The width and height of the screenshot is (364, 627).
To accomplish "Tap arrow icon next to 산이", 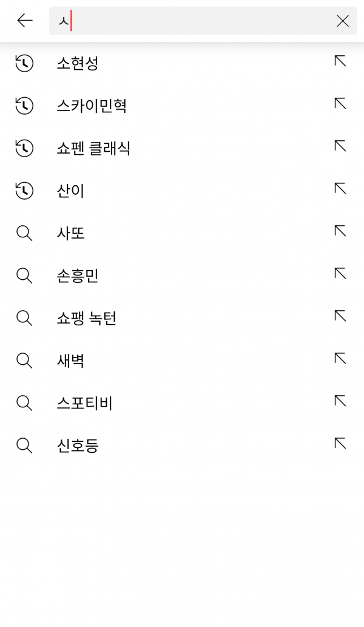I will (x=340, y=189).
